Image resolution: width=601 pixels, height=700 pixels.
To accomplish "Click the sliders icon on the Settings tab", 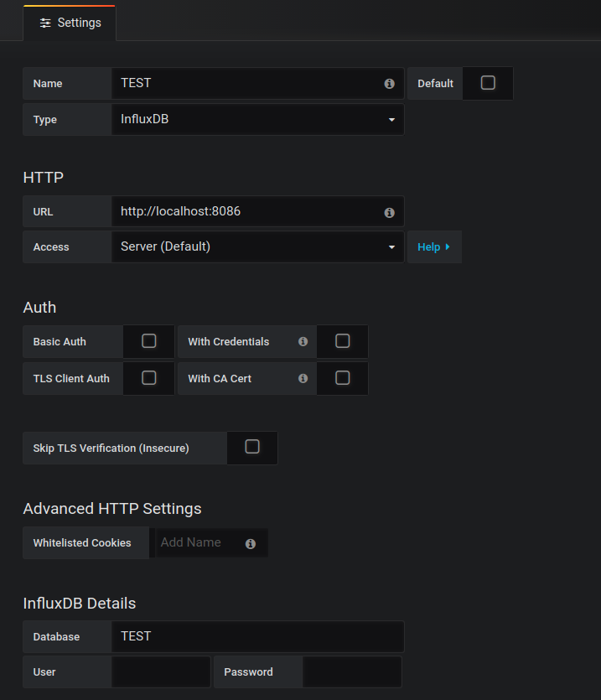I will (45, 23).
